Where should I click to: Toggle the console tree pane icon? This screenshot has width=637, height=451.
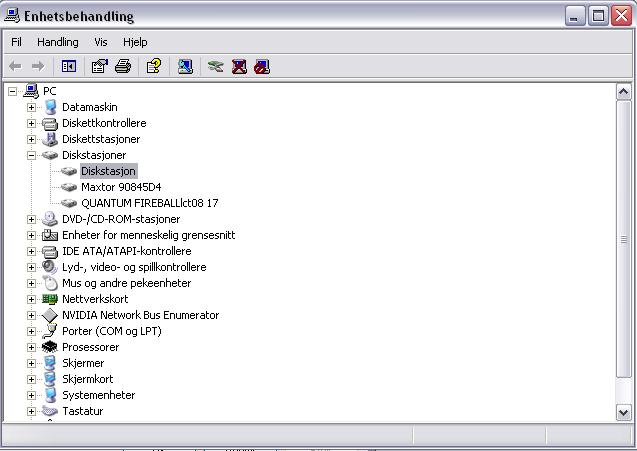pos(69,66)
